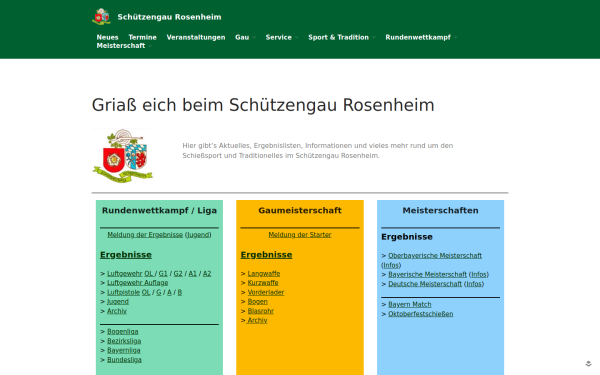Open Archiv link in Gaumeisterschaft column
Image resolution: width=600 pixels, height=375 pixels.
pyautogui.click(x=257, y=320)
